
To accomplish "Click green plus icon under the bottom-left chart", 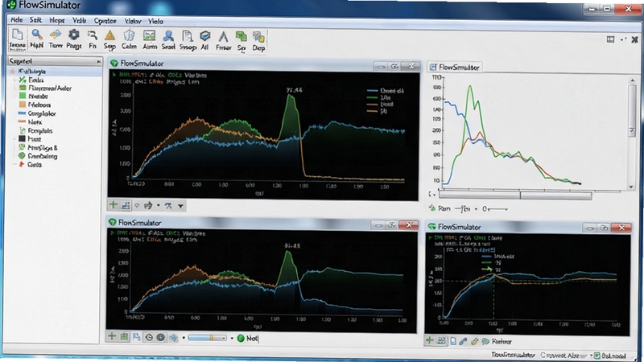I will [x=112, y=336].
